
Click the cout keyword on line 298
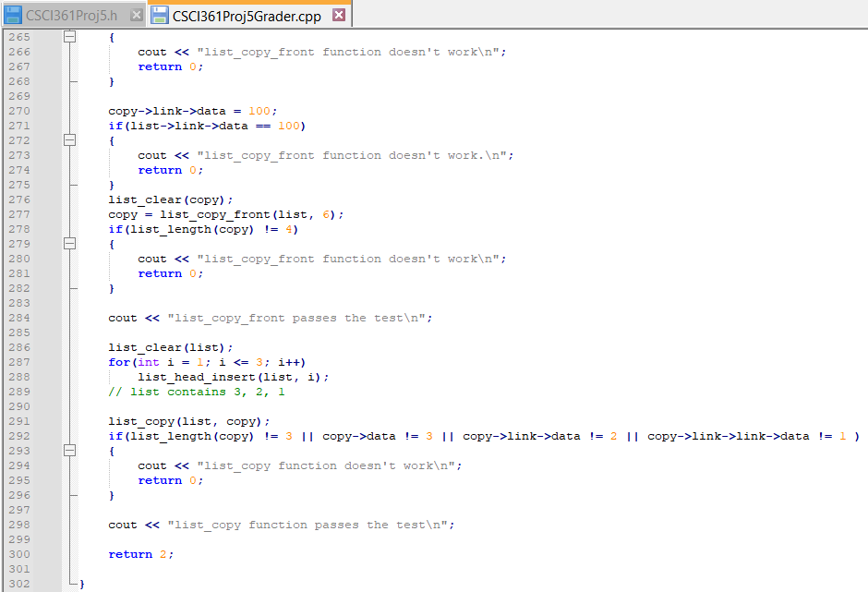pyautogui.click(x=122, y=525)
